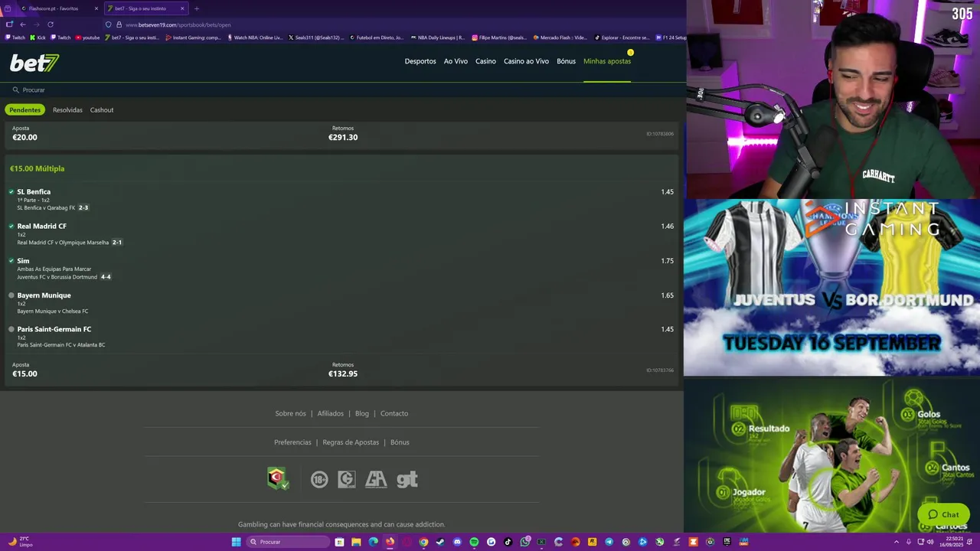Click Juventus FC v Borussia Dortmund text
The width and height of the screenshot is (980, 551).
[57, 277]
